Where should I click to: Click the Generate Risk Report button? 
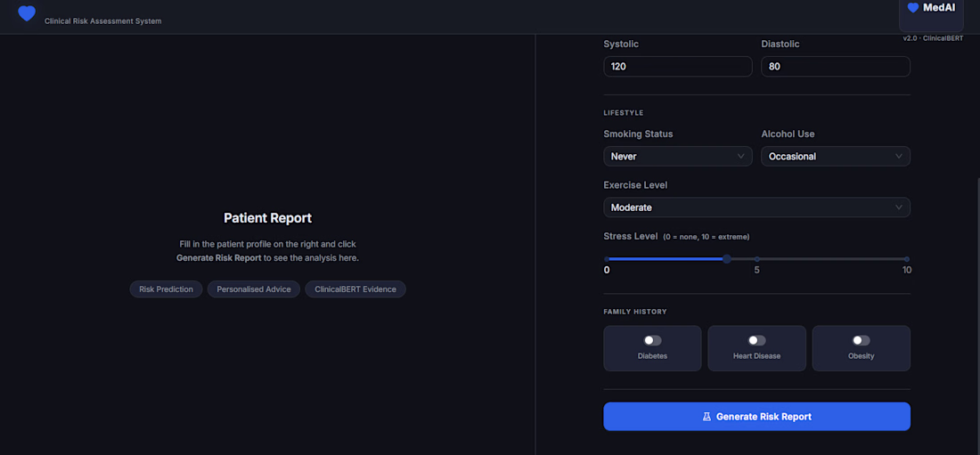coord(757,416)
